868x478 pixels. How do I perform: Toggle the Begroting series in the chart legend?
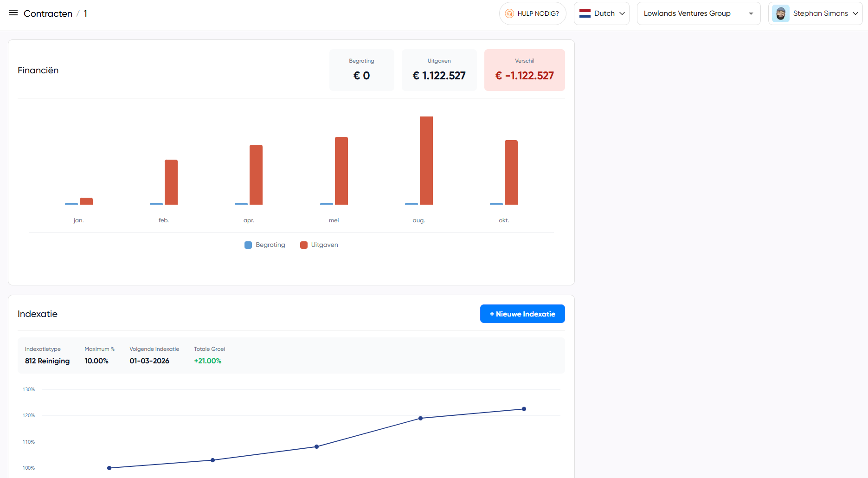pos(264,245)
